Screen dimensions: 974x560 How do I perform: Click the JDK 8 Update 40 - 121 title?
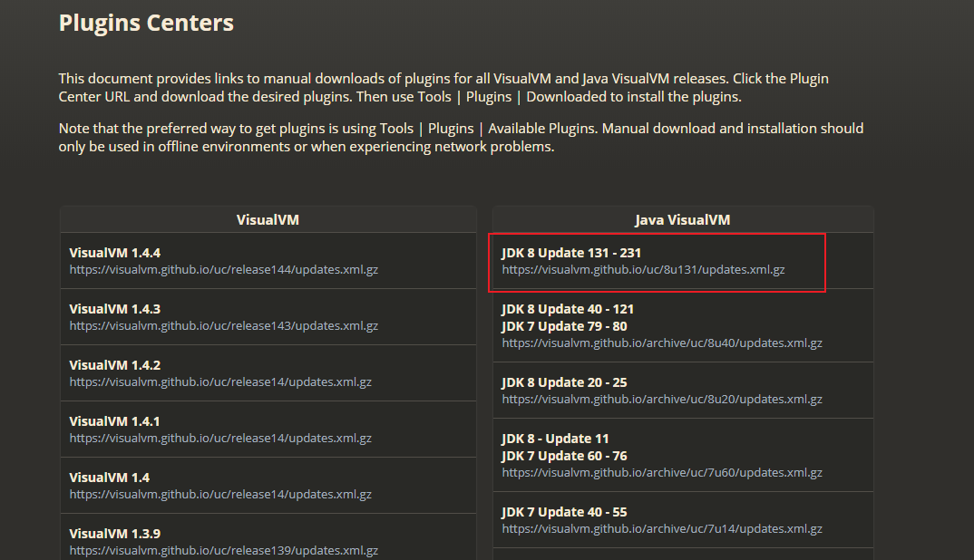[568, 309]
